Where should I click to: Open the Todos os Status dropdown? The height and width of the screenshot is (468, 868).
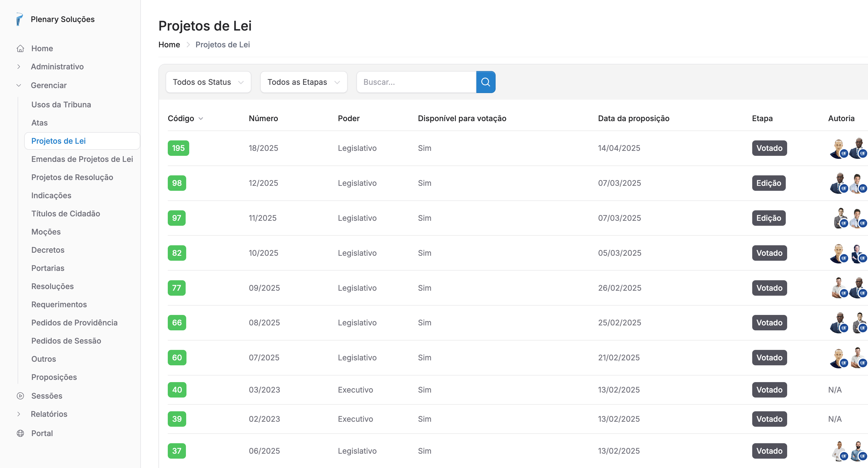coord(208,82)
